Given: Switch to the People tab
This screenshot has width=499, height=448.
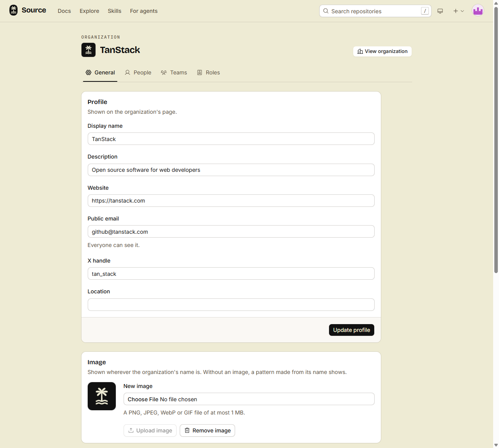Looking at the screenshot, I should click(x=138, y=72).
